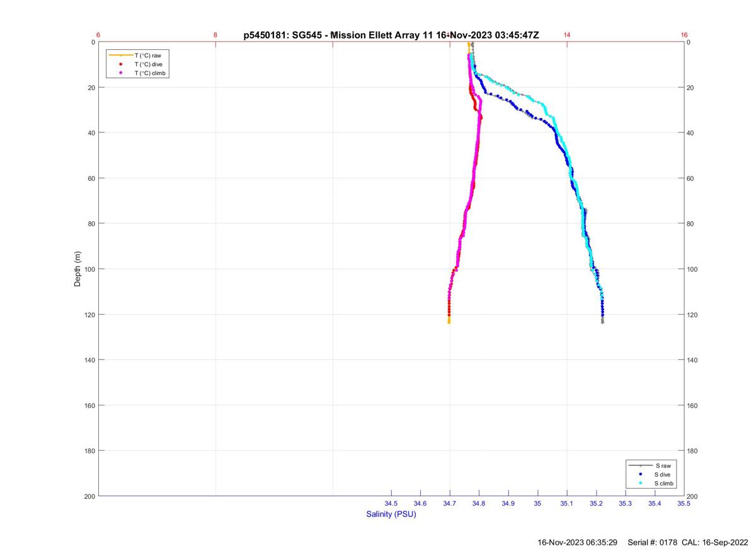Click the 34.7 salinity tick label

[x=450, y=503]
